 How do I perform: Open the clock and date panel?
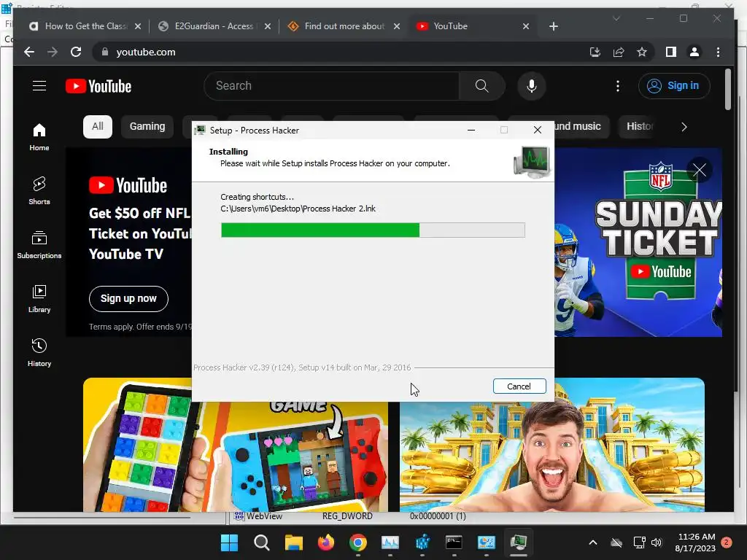695,542
